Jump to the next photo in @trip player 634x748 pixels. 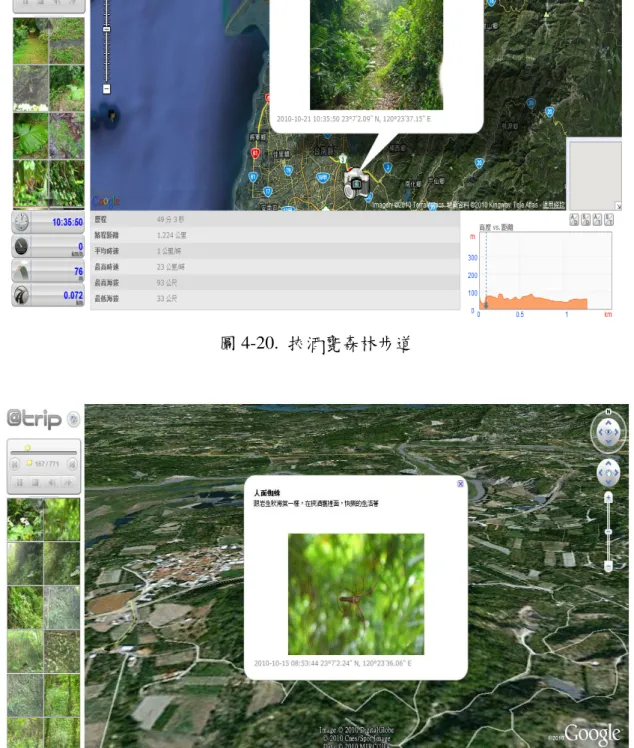[x=72, y=464]
